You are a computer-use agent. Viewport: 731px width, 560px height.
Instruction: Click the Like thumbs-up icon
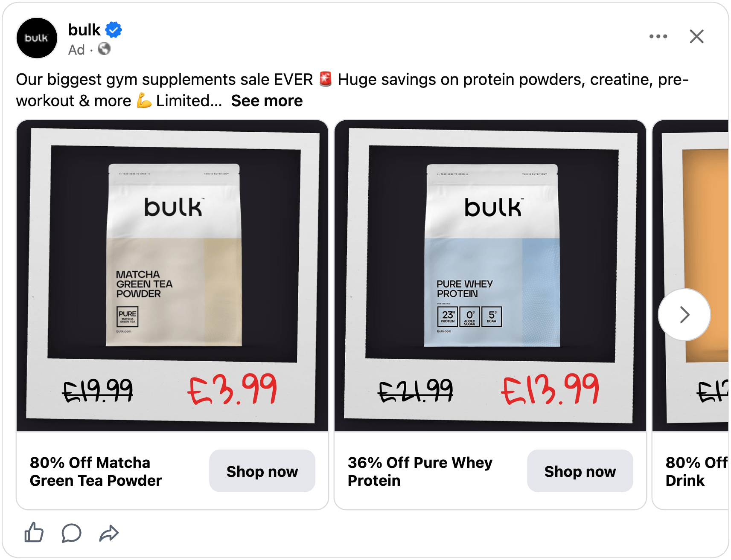[34, 533]
